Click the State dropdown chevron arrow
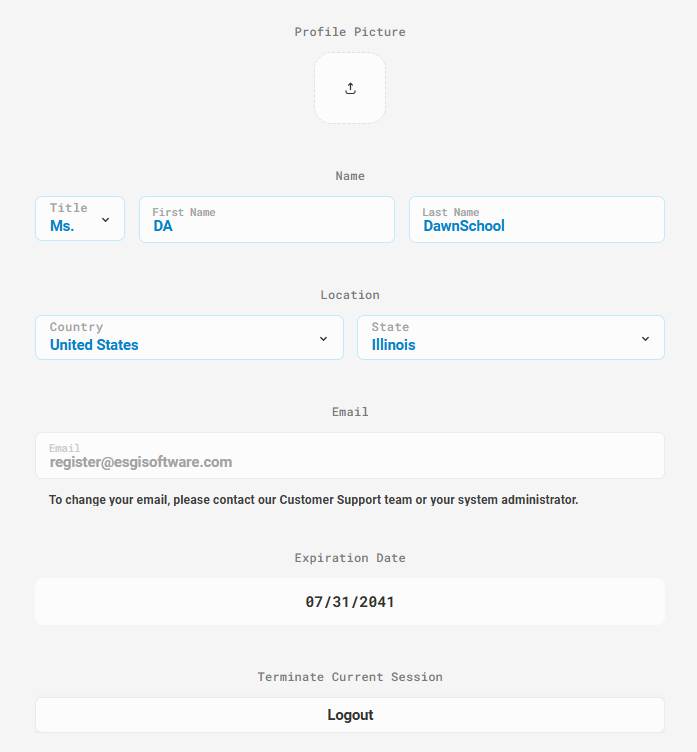The width and height of the screenshot is (697, 752). click(x=645, y=339)
